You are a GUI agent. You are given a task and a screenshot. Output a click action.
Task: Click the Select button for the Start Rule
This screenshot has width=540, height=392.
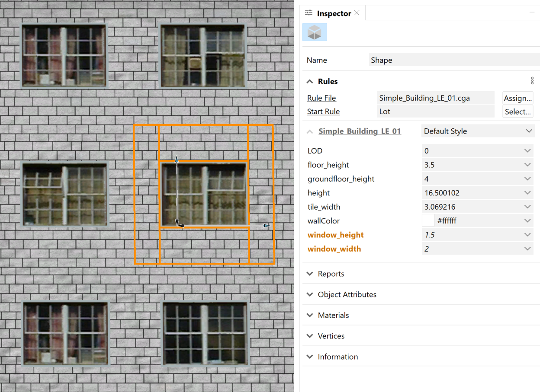pos(517,112)
